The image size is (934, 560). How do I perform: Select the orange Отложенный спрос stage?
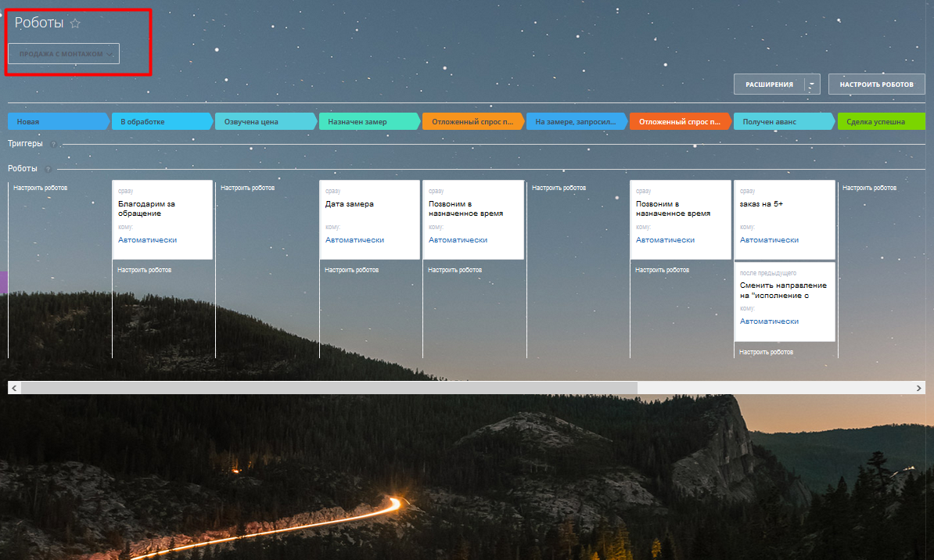coord(473,121)
